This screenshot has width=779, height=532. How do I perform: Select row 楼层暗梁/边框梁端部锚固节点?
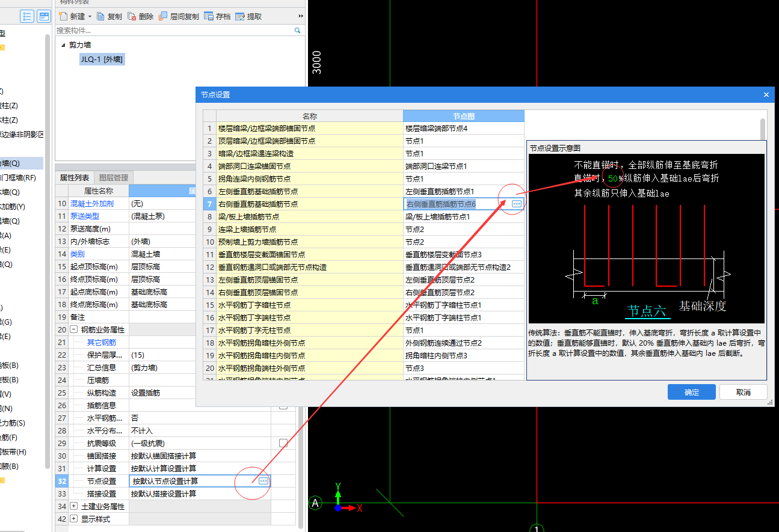click(x=310, y=129)
